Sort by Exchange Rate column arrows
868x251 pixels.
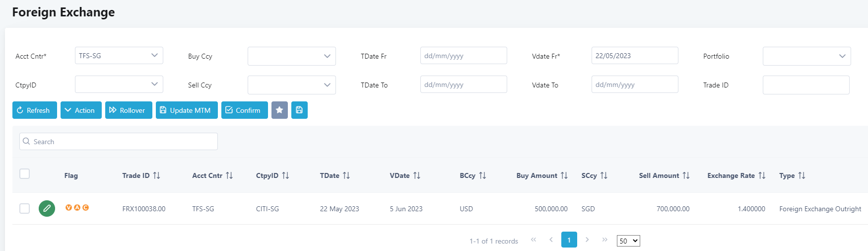[762, 175]
